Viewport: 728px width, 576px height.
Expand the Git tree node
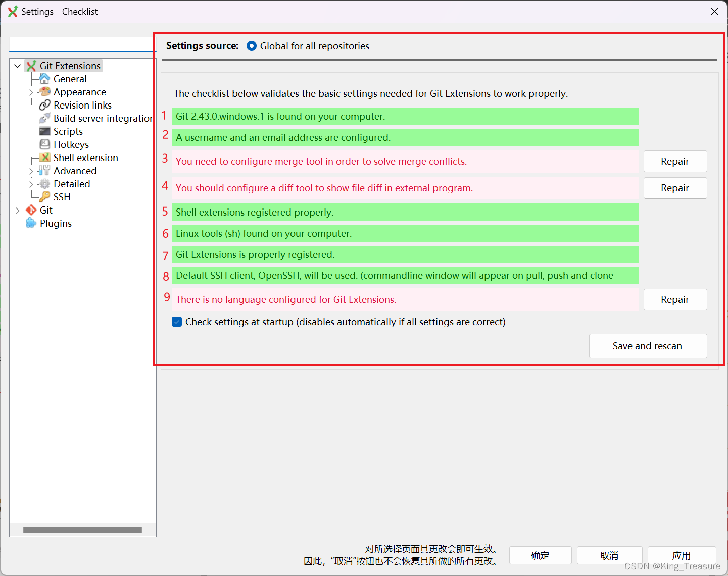click(18, 211)
